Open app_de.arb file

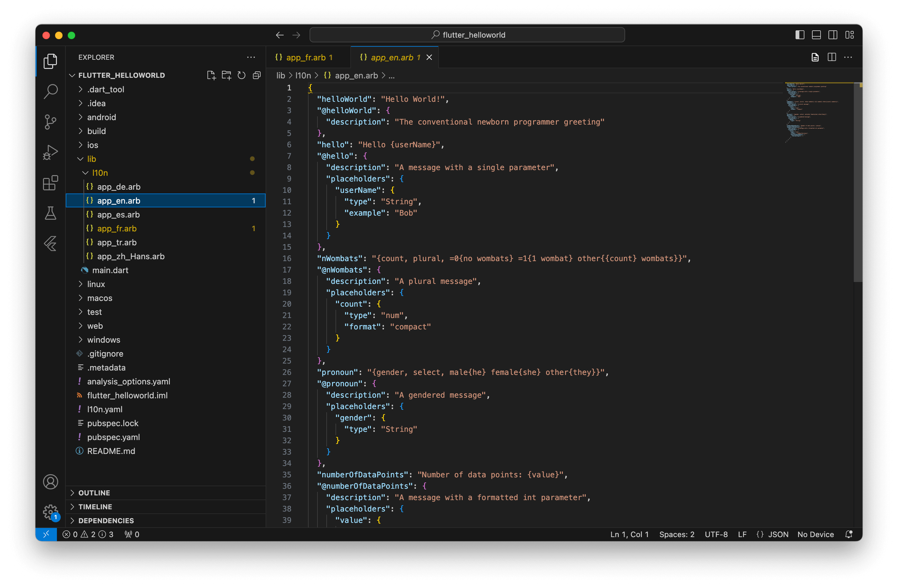166,187
